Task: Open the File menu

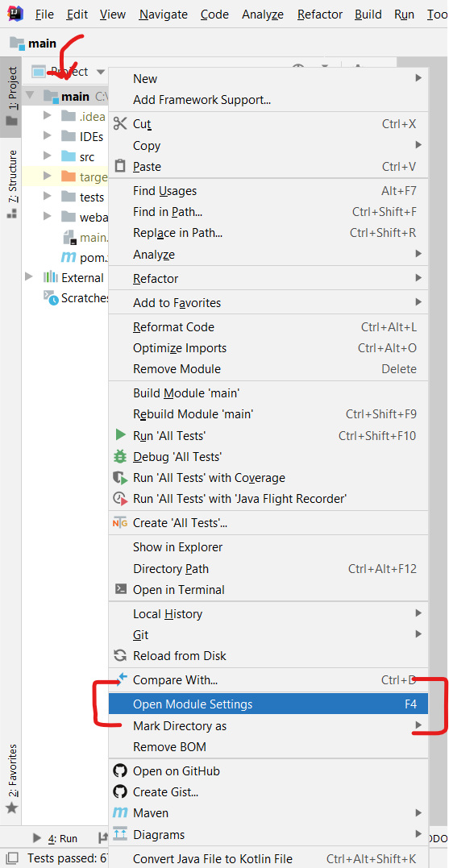Action: pyautogui.click(x=44, y=15)
